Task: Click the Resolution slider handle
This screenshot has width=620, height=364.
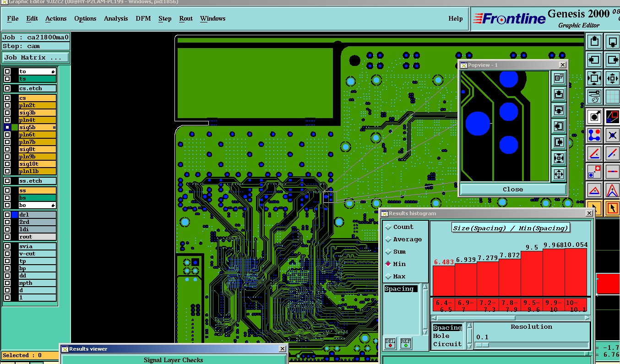Action: 482,345
